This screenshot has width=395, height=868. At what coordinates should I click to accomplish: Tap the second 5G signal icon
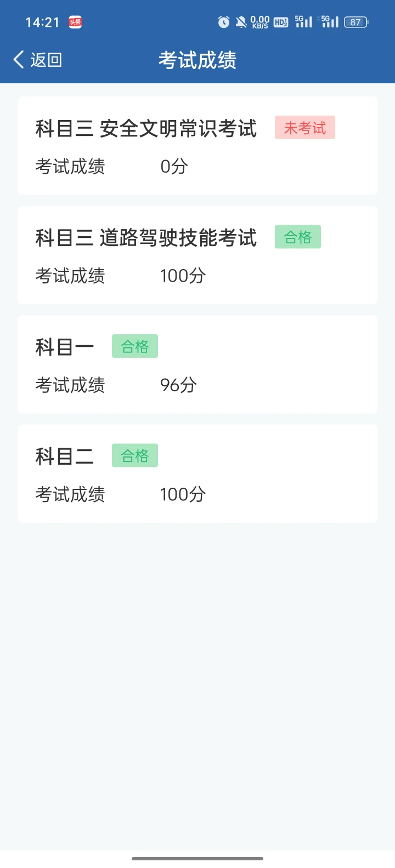coord(329,22)
